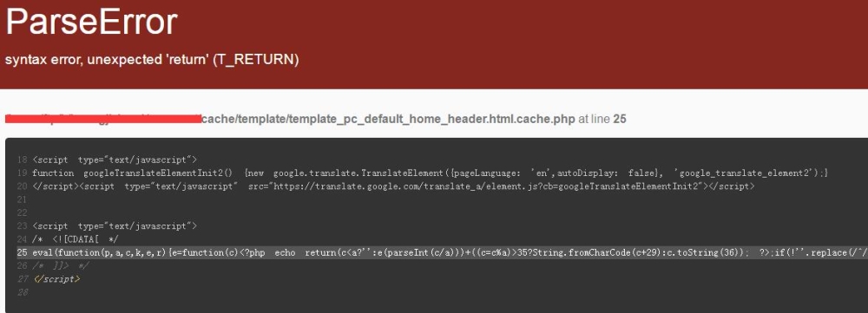Click the ParseError heading
The height and width of the screenshot is (313, 868).
(x=91, y=23)
